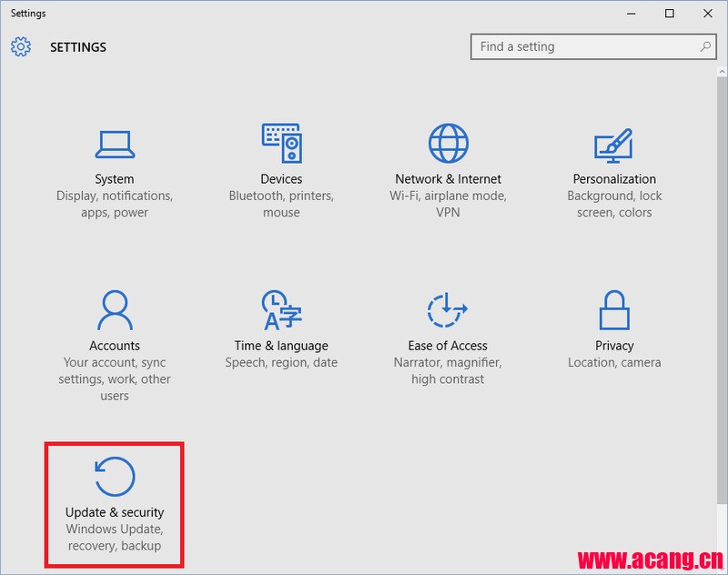Click the scrollbar up arrow
The width and height of the screenshot is (728, 575).
point(722,72)
